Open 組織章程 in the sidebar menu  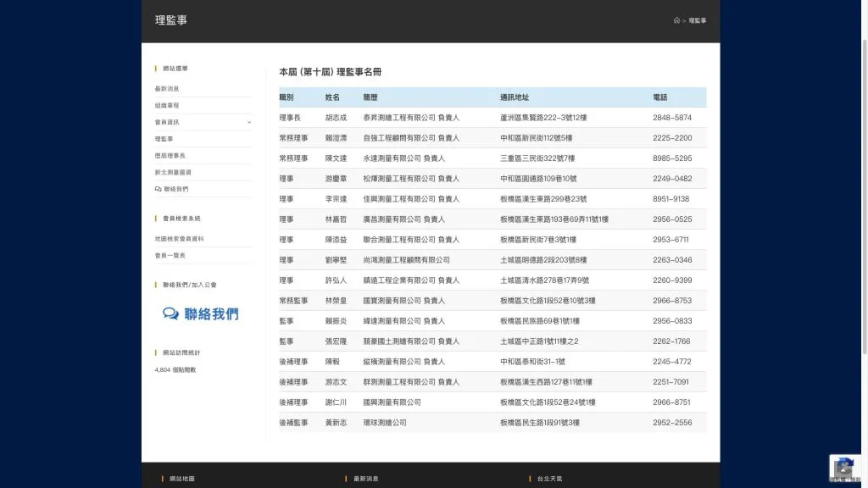(167, 106)
